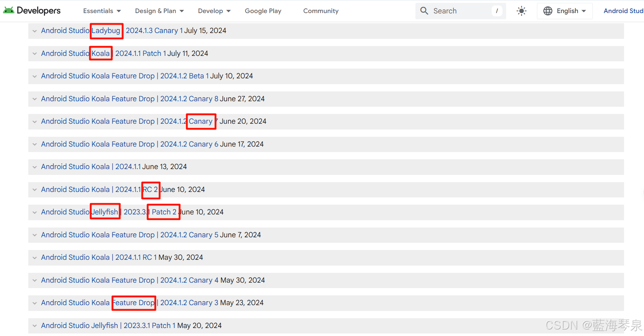Click the date text July 11, 2024
644x336 pixels.
(188, 53)
